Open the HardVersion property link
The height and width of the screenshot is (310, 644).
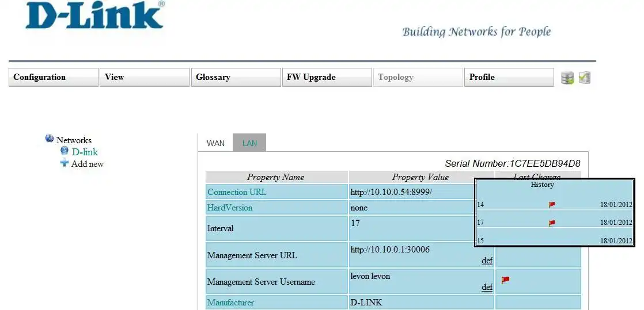point(230,208)
